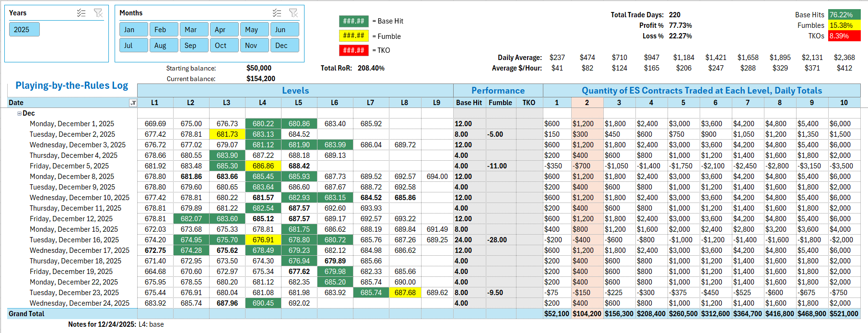868x333 pixels.
Task: Select the Performance header group
Action: point(498,91)
